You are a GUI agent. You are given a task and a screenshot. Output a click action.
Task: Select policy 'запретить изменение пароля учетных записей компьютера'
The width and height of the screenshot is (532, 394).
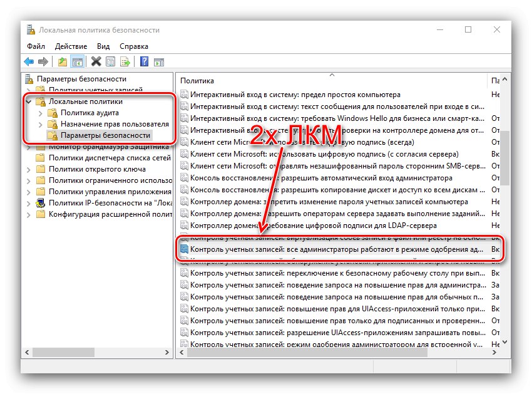coord(329,202)
